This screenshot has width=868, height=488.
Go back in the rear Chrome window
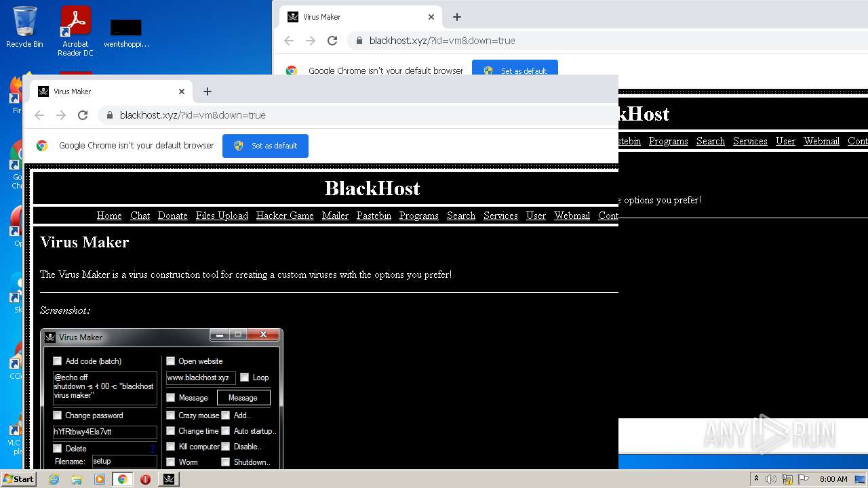pos(289,41)
